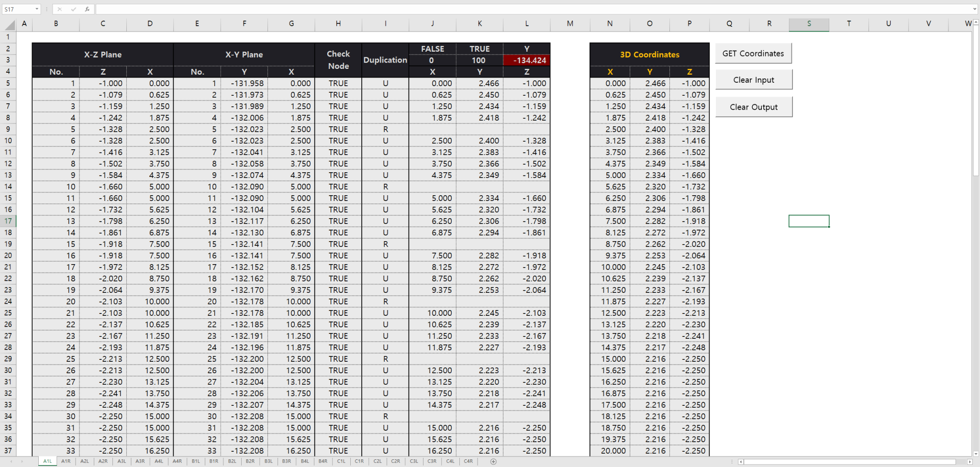Switch to the C3L sheet tab

click(414, 461)
